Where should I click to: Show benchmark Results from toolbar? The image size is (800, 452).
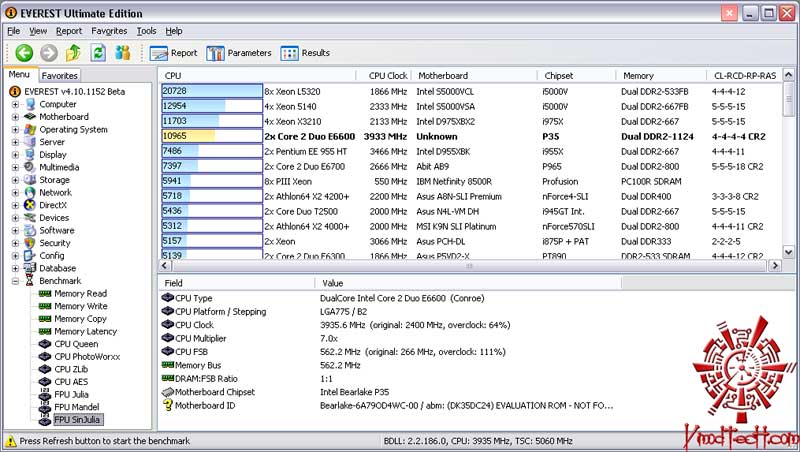[x=305, y=53]
